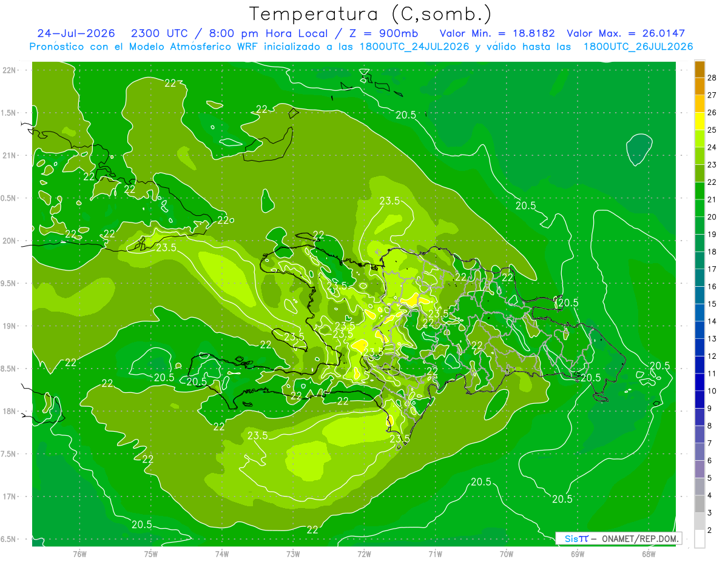
Task: Click the "22N" latitude axis label
Action: (10, 70)
